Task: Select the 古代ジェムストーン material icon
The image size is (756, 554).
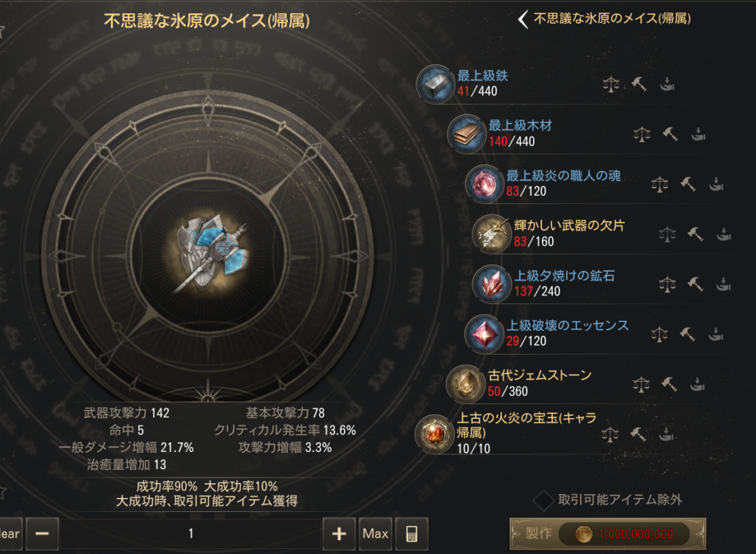Action: (465, 384)
